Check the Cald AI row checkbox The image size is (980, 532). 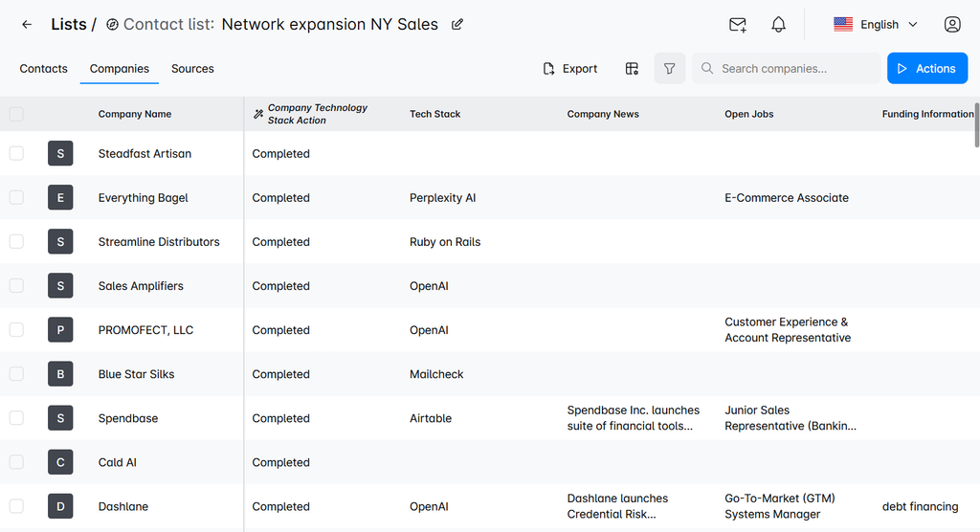click(16, 462)
